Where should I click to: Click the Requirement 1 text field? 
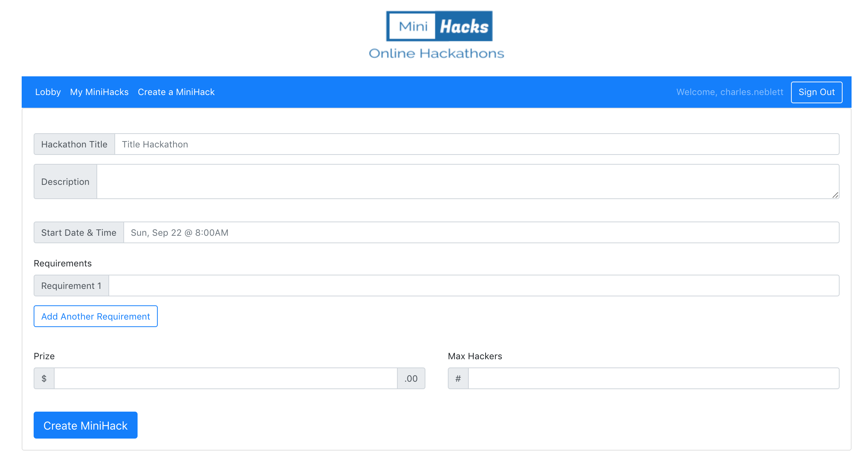tap(474, 286)
